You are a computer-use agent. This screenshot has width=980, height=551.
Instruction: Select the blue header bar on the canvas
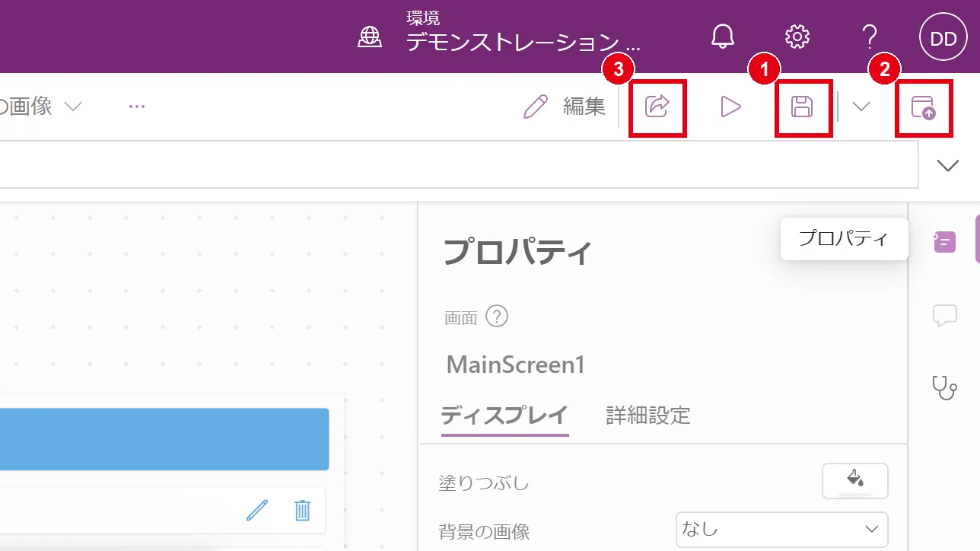pyautogui.click(x=164, y=439)
